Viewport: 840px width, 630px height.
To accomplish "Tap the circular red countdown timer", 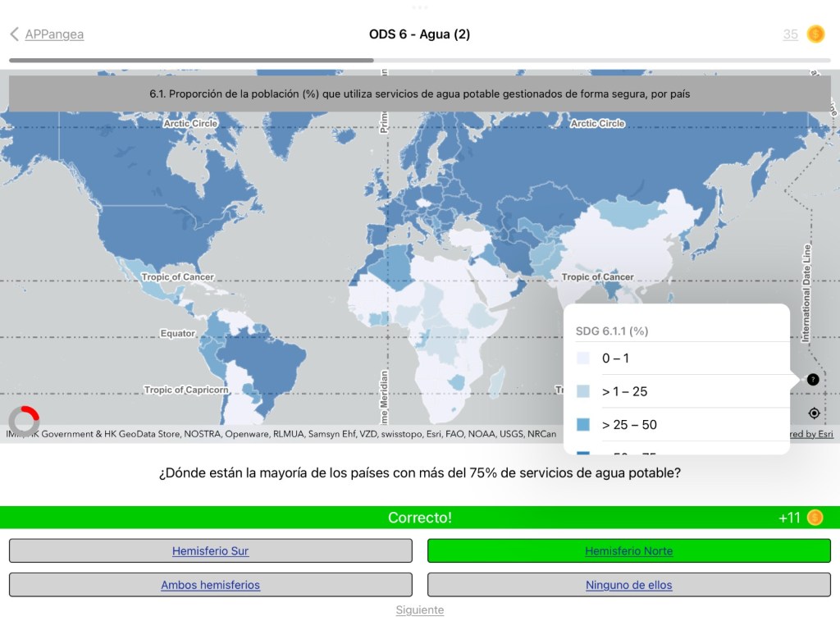I will click(25, 420).
